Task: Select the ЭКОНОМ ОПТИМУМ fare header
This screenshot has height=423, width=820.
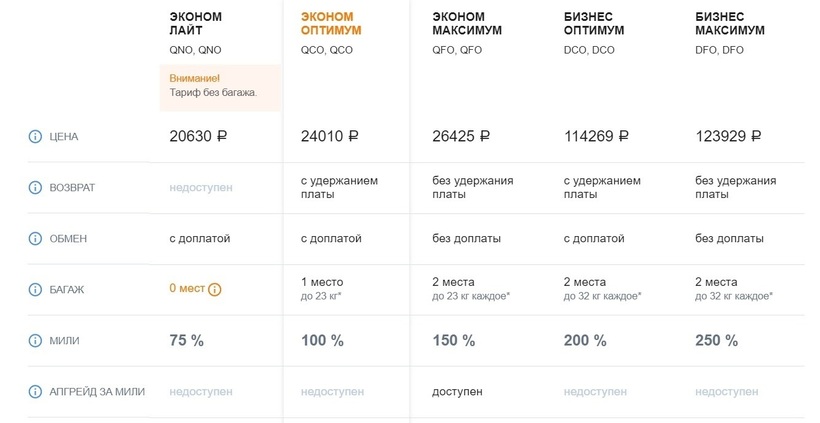Action: tap(331, 24)
